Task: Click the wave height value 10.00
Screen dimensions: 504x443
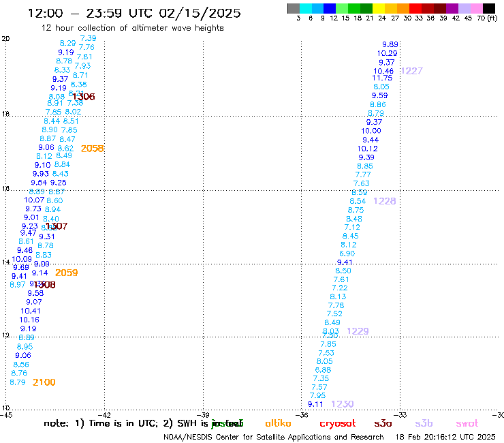Action: point(371,131)
